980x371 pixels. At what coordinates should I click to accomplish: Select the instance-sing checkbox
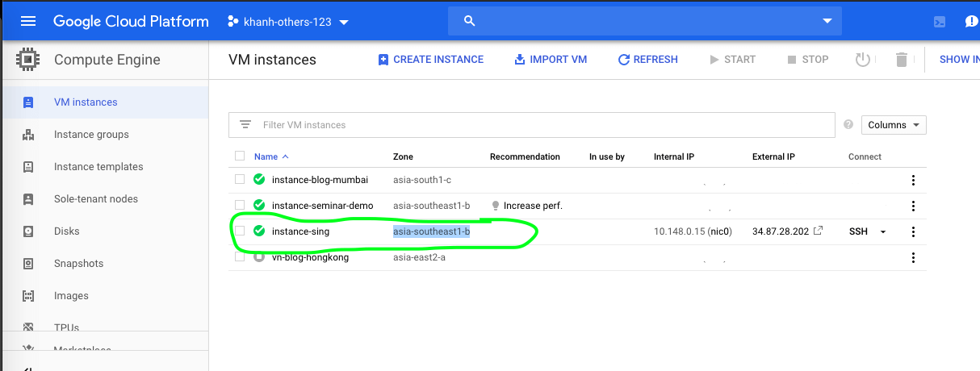tap(239, 231)
